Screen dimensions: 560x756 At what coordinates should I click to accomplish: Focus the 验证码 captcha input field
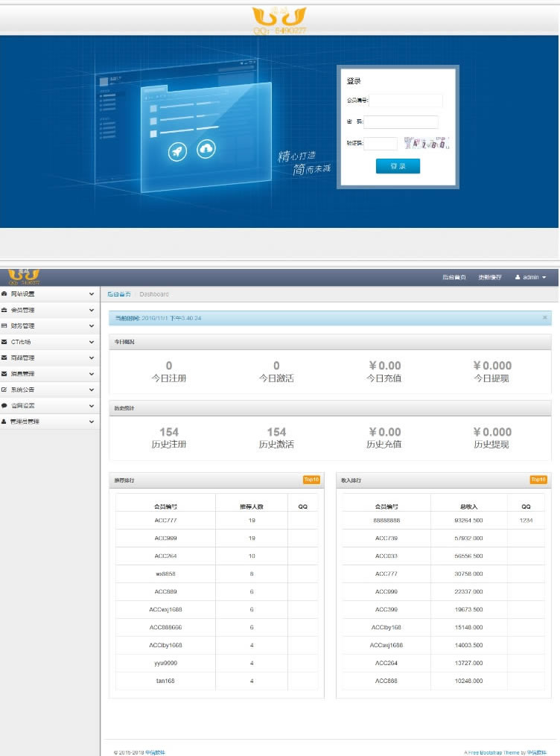[381, 143]
